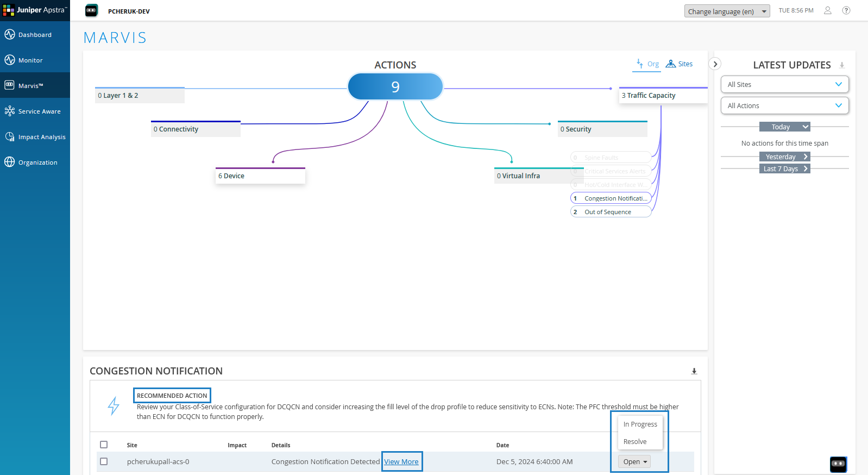The image size is (868, 475).
Task: Open the All Sites dropdown
Action: pos(784,84)
